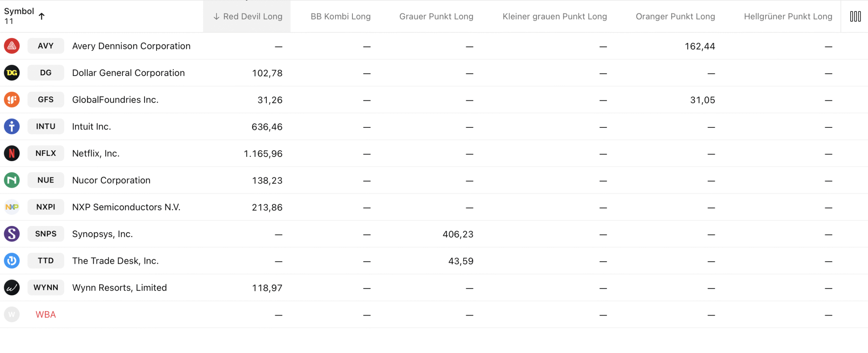Click the Dollar General DG logo
The width and height of the screenshot is (868, 353).
click(x=12, y=73)
